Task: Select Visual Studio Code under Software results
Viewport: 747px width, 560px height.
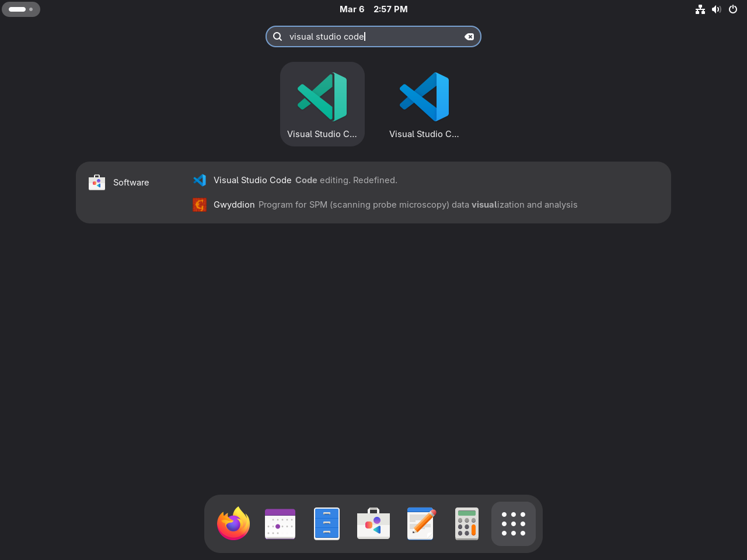Action: pos(305,180)
